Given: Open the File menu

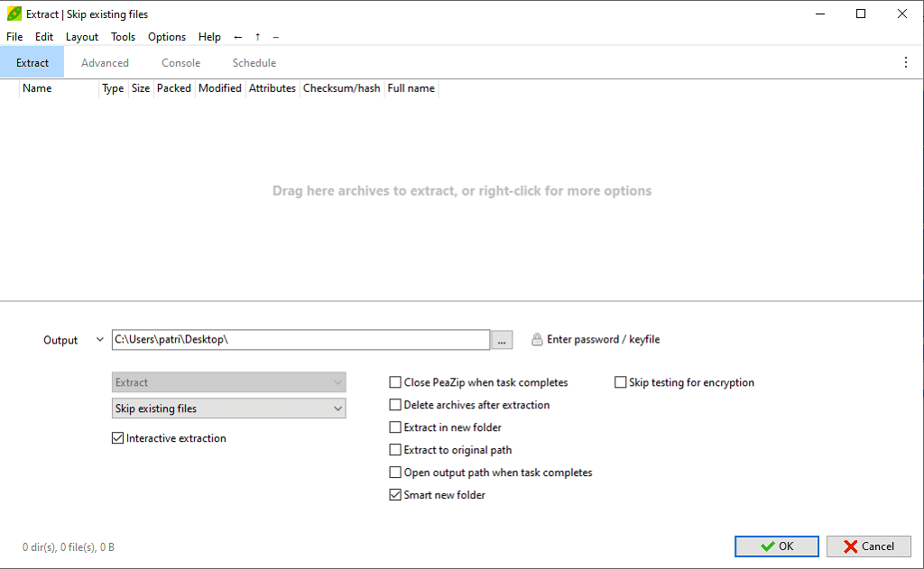Looking at the screenshot, I should (14, 36).
